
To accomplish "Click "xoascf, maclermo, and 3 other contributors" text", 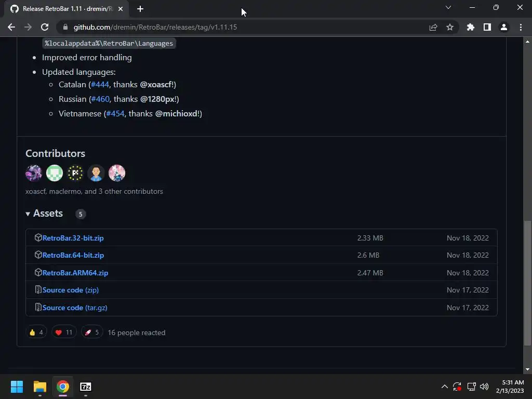I will coord(94,191).
